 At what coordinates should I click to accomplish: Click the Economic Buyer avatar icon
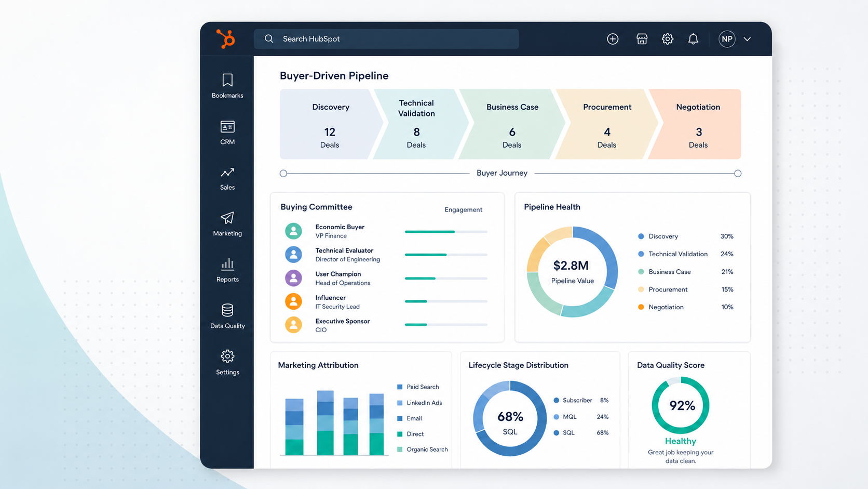coord(293,231)
